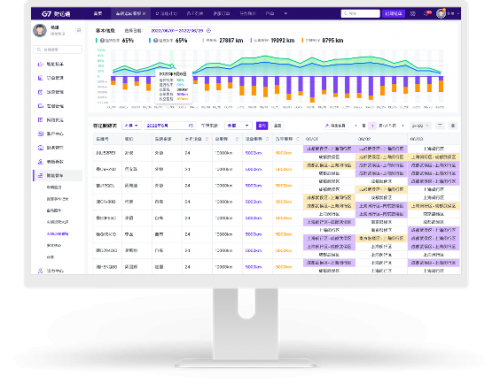Click purple 5000km value in first table row
Image resolution: width=500 pixels, height=390 pixels.
[254, 153]
